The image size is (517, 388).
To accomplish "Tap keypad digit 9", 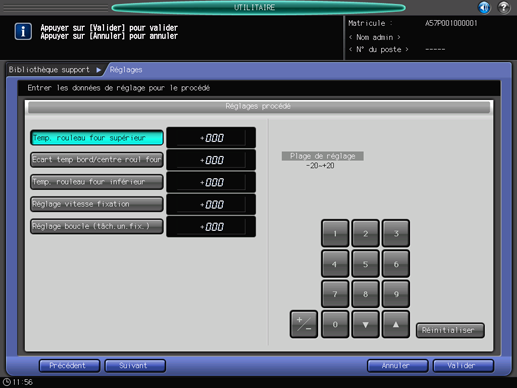I will point(396,294).
